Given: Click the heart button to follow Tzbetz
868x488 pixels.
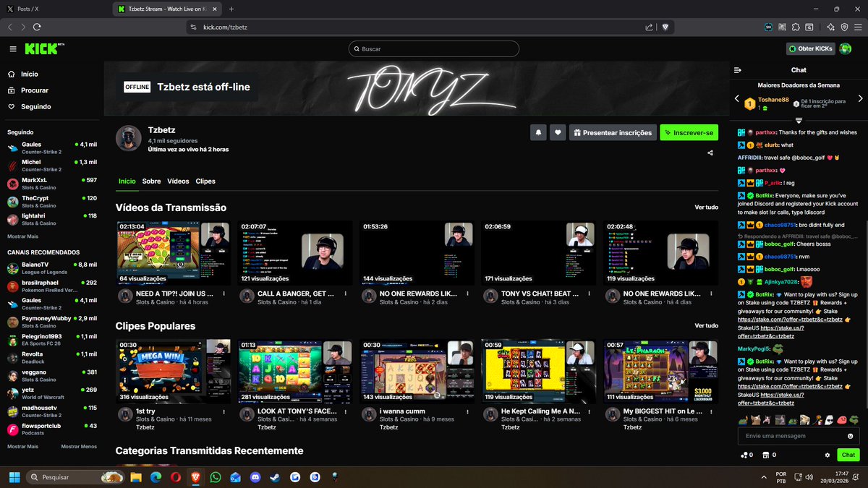Looking at the screenshot, I should click(558, 132).
